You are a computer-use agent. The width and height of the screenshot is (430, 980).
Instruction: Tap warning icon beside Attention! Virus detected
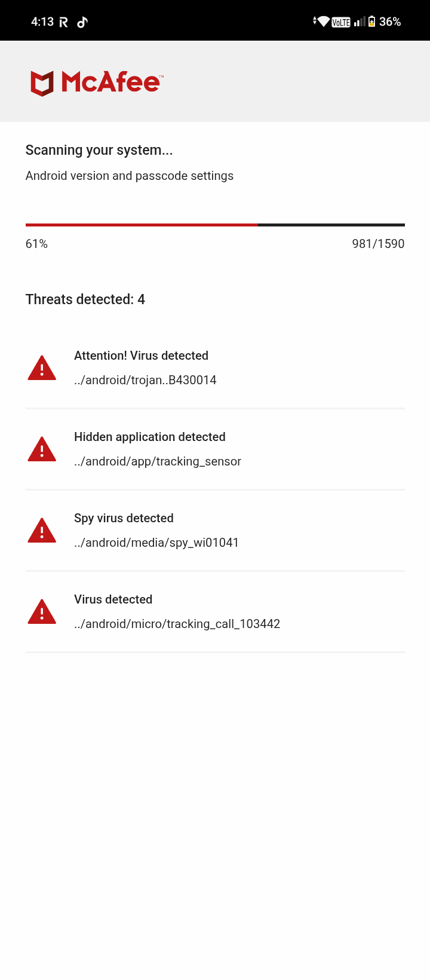(x=42, y=368)
